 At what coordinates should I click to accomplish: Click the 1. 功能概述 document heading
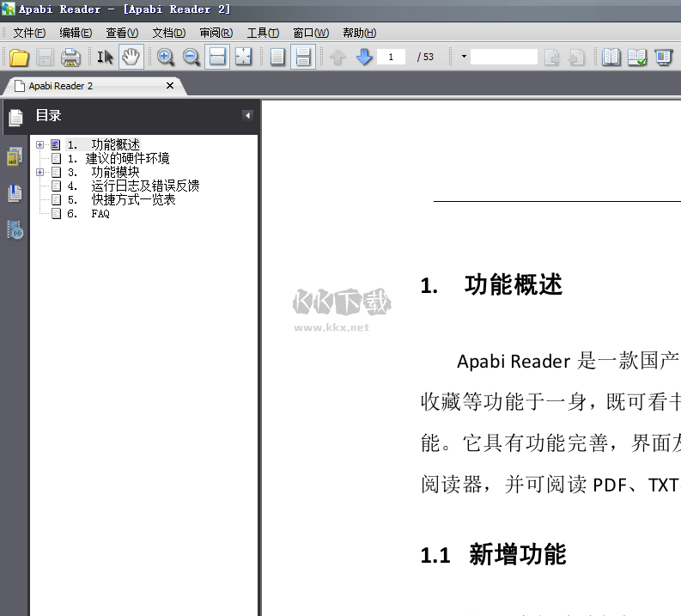pyautogui.click(x=491, y=285)
